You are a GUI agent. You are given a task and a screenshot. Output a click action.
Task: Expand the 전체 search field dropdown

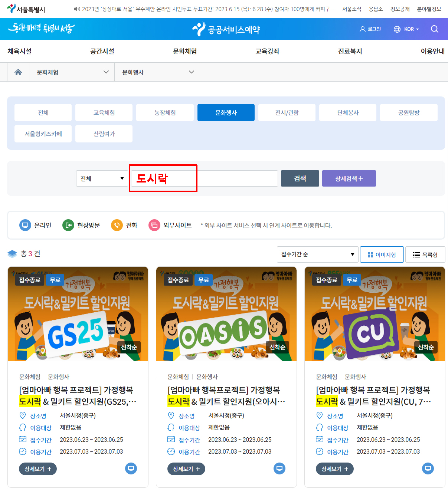point(102,178)
